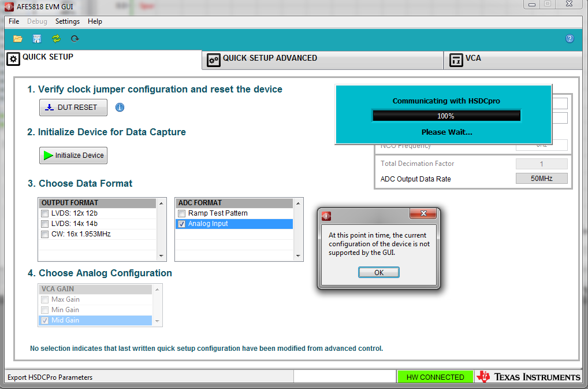Click the HW CONNECTED status indicator
Screen dimensions: 588x389
[x=435, y=377]
